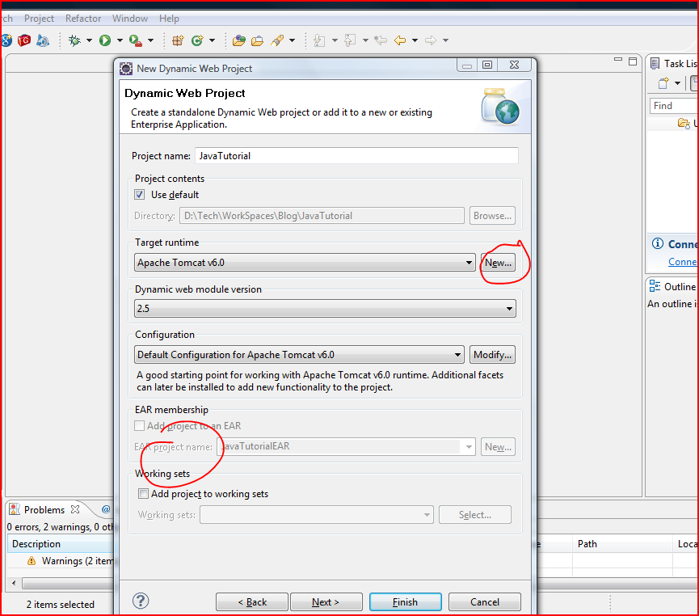699x616 pixels.
Task: Click the Outline view icon
Action: point(655,286)
